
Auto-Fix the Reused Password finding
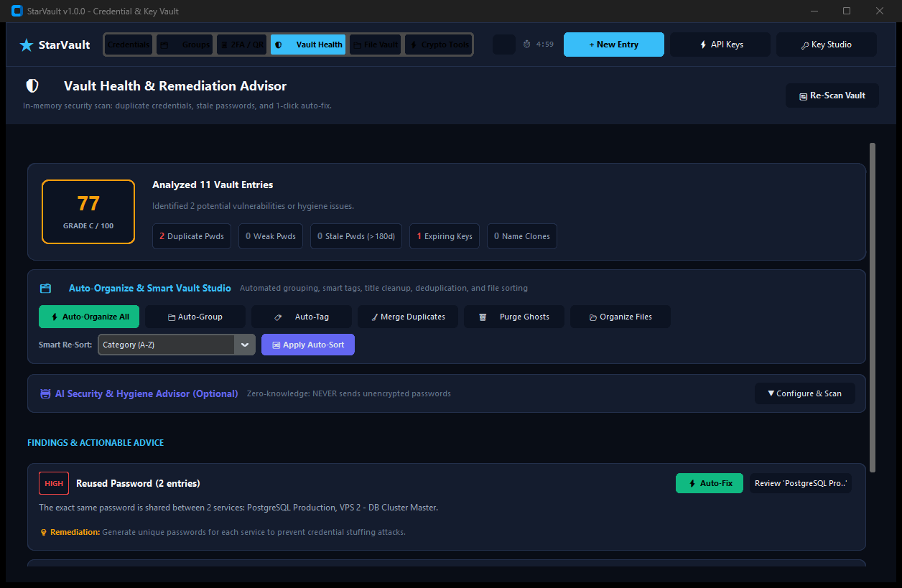[710, 483]
